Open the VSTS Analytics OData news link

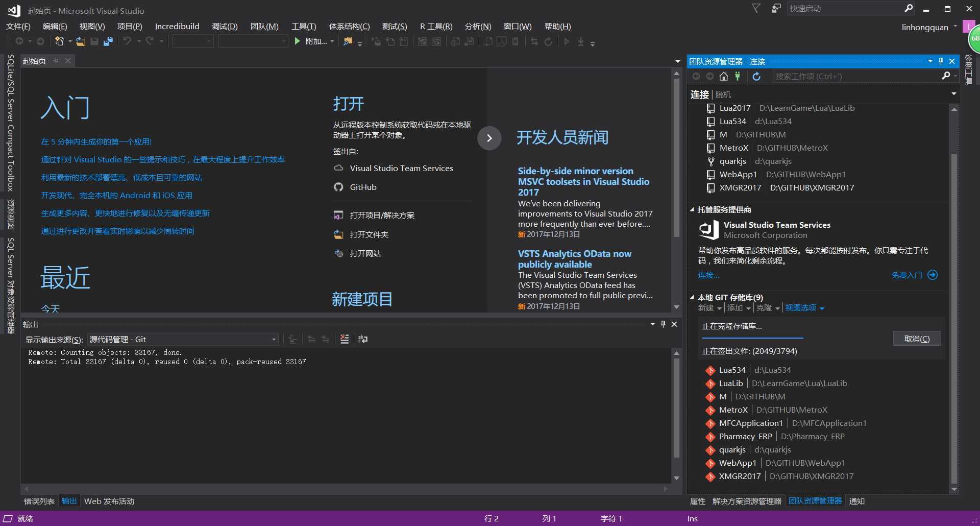(x=574, y=259)
